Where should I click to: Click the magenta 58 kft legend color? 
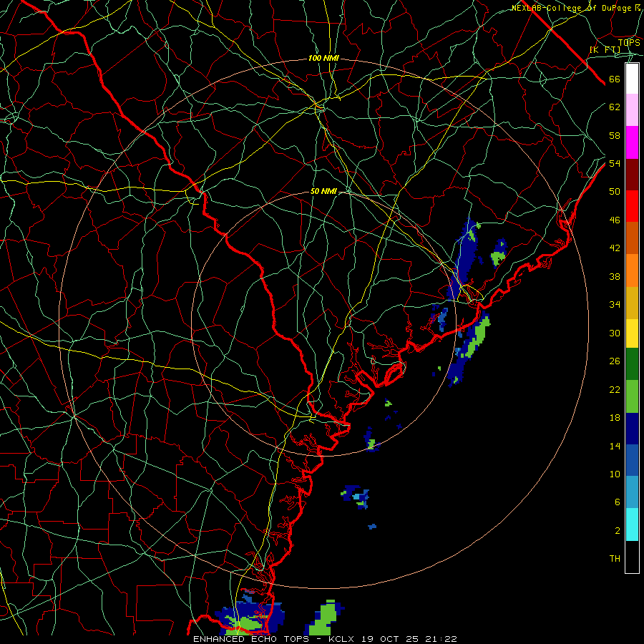(632, 142)
